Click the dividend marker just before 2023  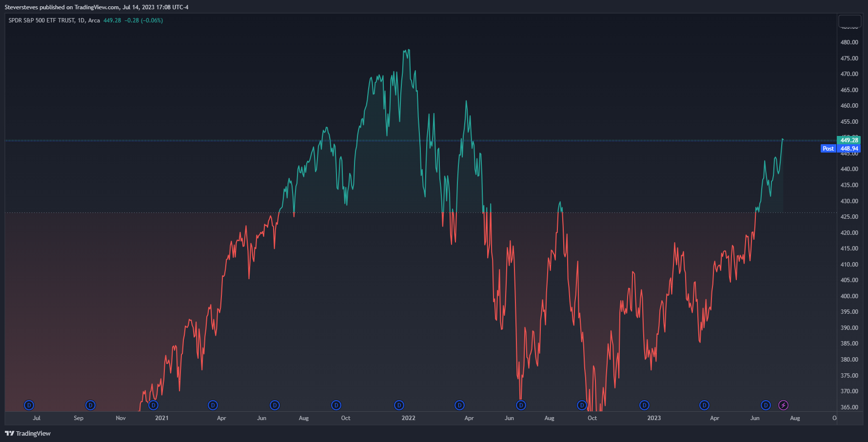click(x=644, y=405)
